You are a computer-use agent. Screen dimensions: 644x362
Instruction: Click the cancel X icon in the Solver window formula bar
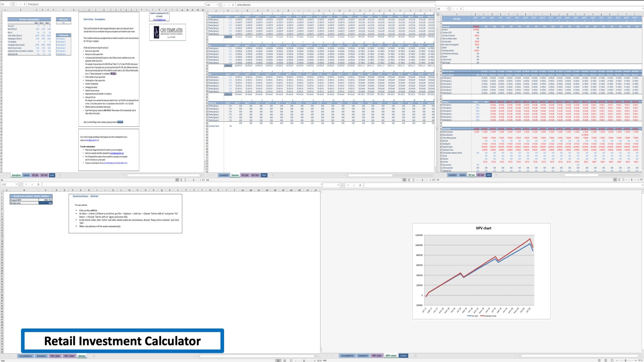point(26,184)
